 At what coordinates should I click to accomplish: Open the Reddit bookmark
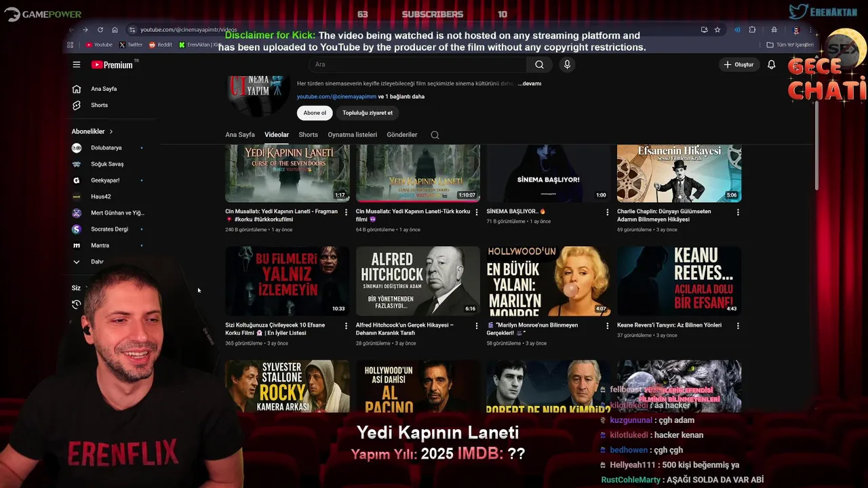(161, 45)
